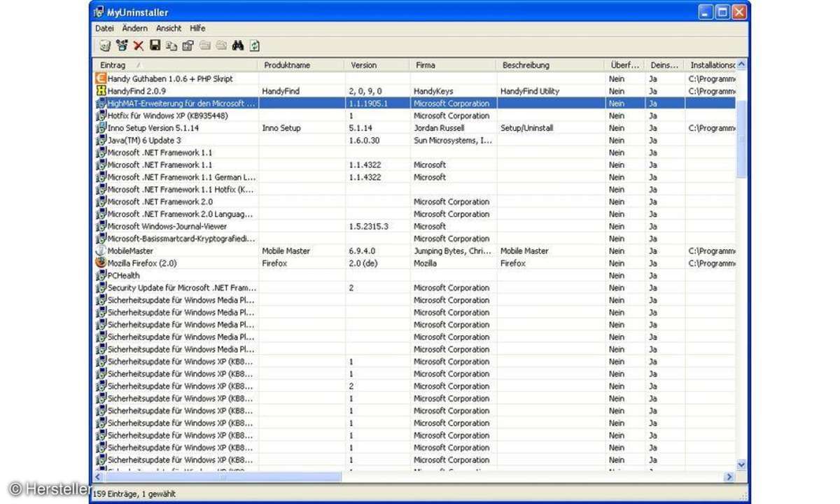Click the yellow HandyFind 2.0.9 entry icon

(x=101, y=91)
